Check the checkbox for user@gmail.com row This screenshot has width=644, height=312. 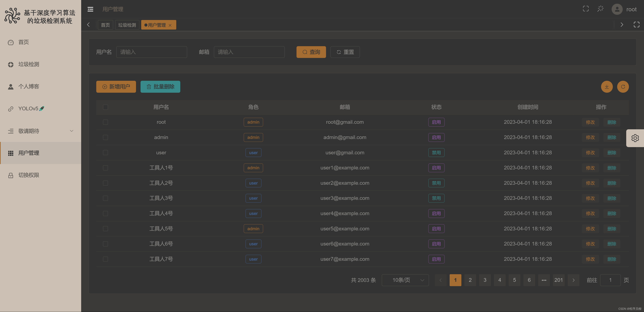[105, 152]
